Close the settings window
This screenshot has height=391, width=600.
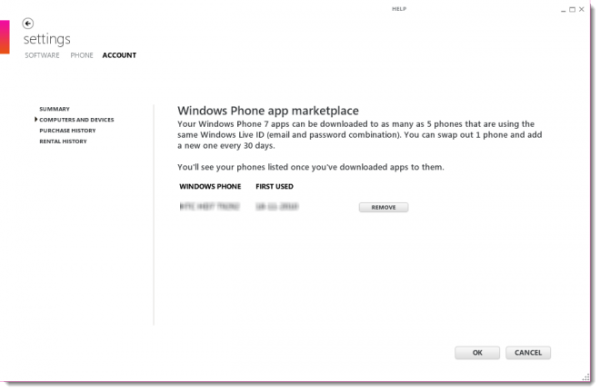point(582,9)
